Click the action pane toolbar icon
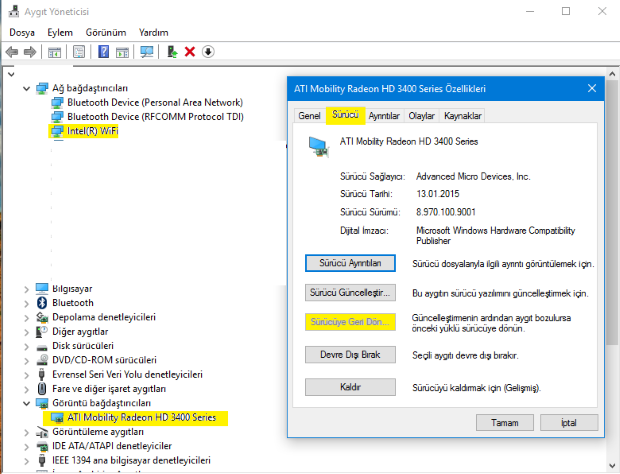Image resolution: width=620 pixels, height=474 pixels. pyautogui.click(x=122, y=52)
